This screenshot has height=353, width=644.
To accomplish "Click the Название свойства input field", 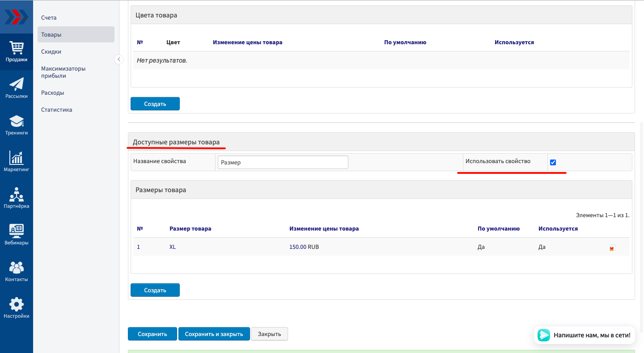I will [283, 162].
